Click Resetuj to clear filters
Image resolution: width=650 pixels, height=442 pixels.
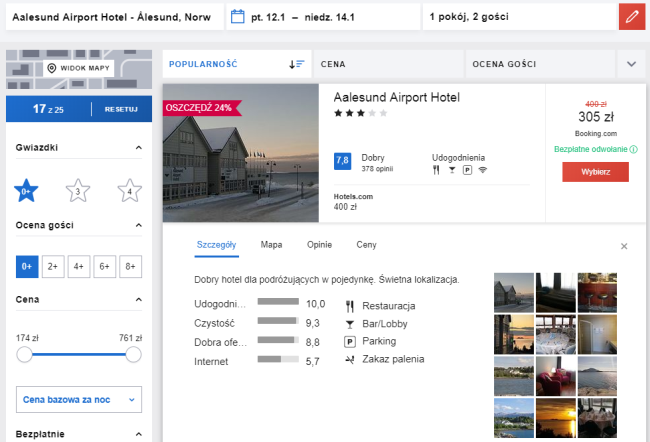click(x=121, y=109)
